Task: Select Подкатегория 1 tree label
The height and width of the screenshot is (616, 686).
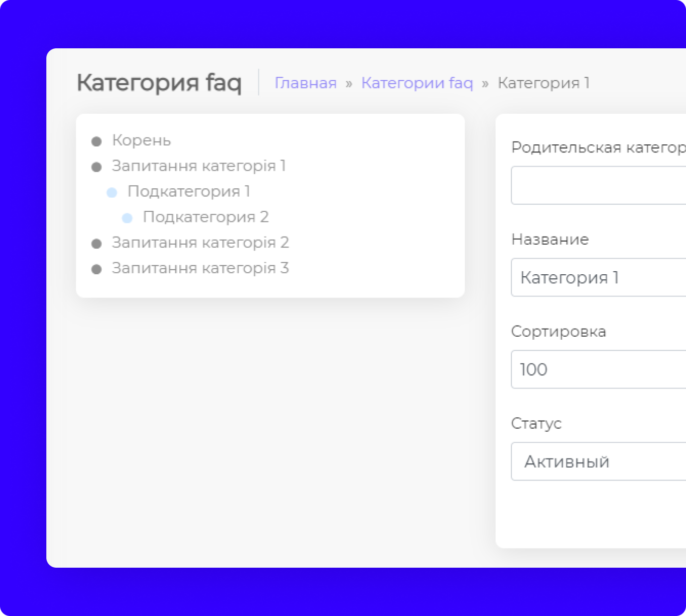Action: [x=189, y=192]
